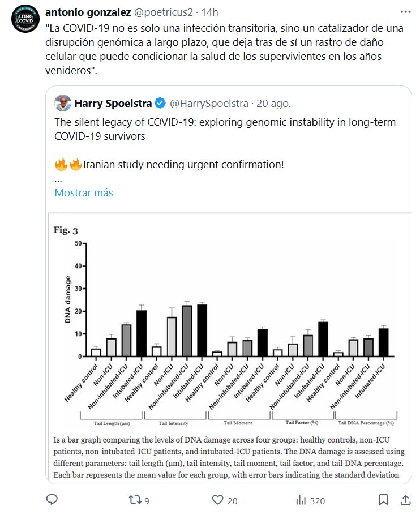Click the quoted tweet's English text
420x515 pixels.
[x=225, y=129]
